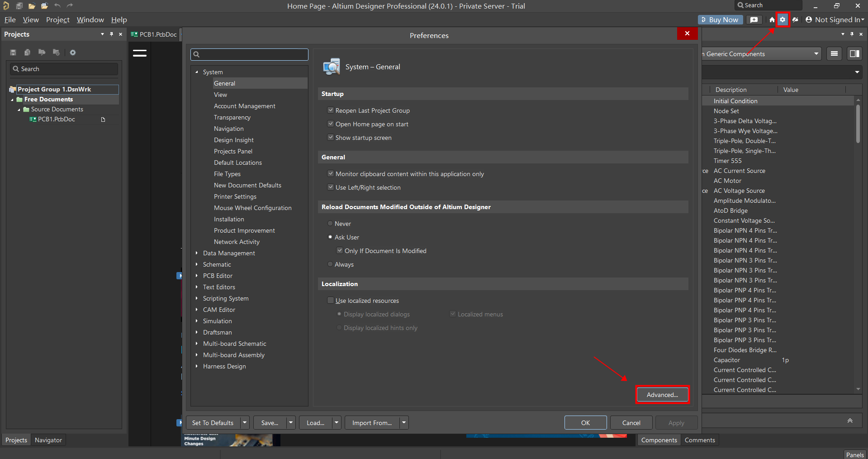This screenshot has width=868, height=459.
Task: Expand the PCB Editor tree node
Action: tap(197, 276)
